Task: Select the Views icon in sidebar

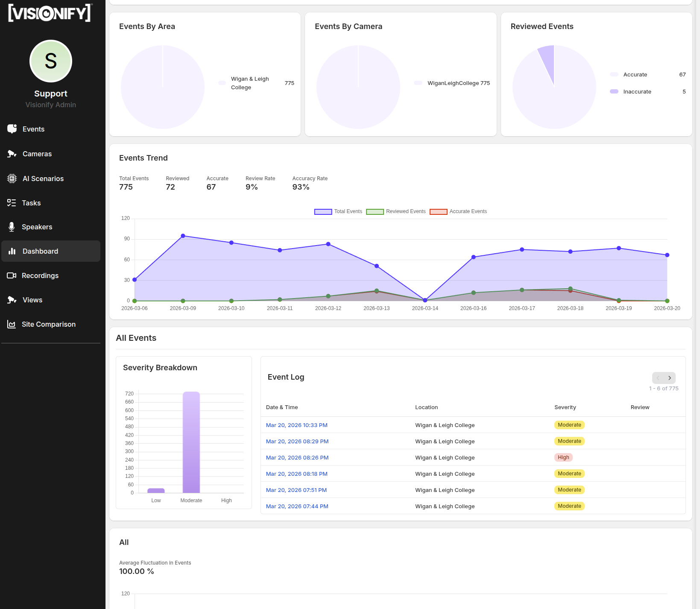Action: pos(12,300)
